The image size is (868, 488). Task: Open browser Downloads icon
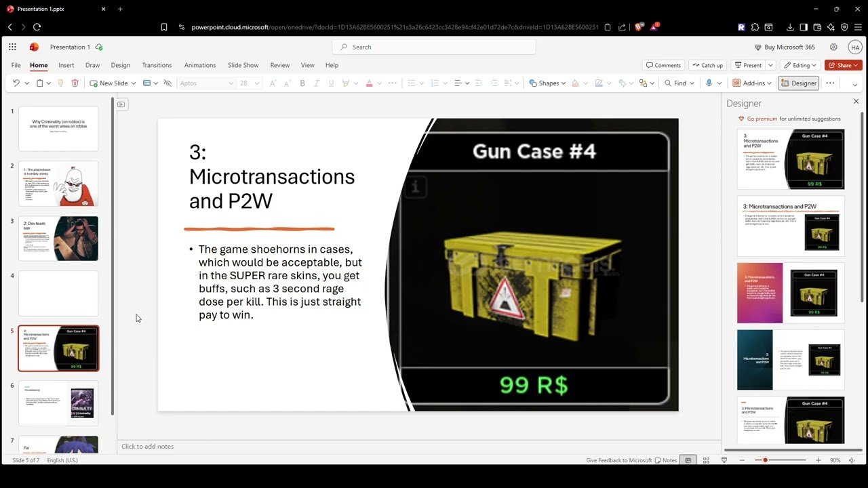coord(790,27)
